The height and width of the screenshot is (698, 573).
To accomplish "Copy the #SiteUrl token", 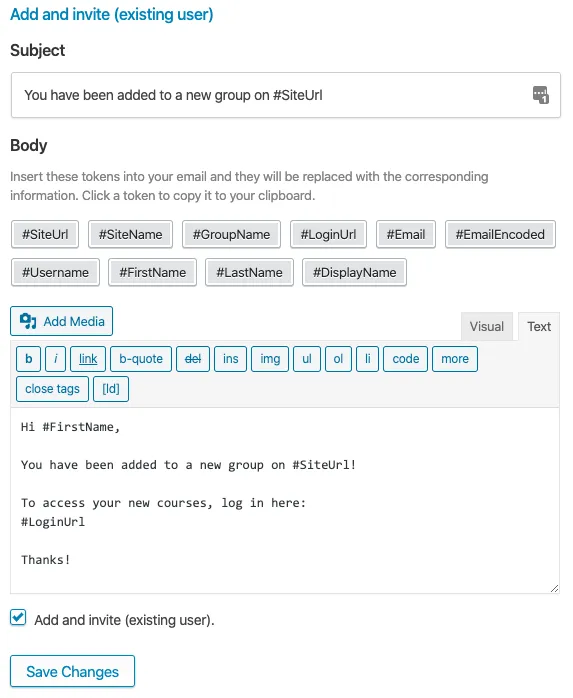I will [45, 234].
